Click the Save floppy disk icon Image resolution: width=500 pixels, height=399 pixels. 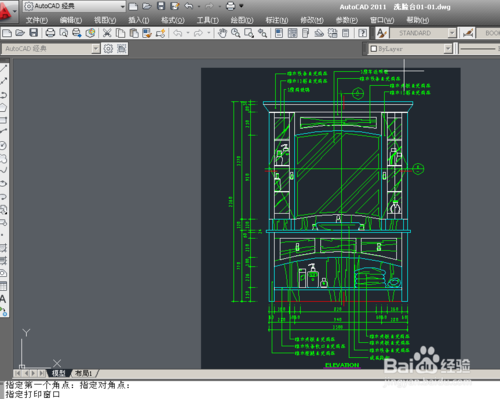point(33,33)
